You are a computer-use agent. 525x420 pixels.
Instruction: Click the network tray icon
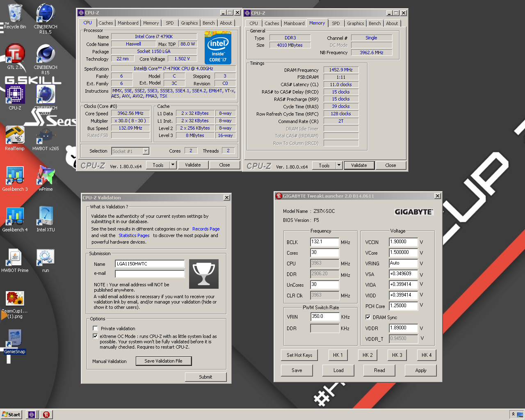(520, 414)
